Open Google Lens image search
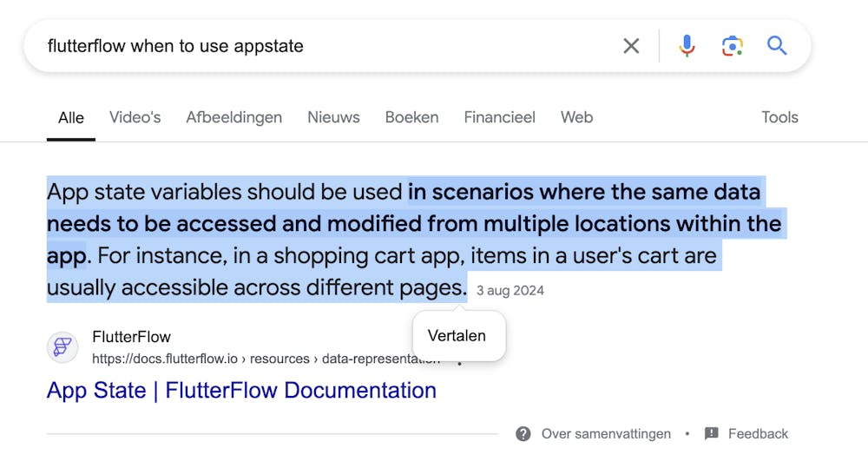The width and height of the screenshot is (868, 468). coord(732,46)
